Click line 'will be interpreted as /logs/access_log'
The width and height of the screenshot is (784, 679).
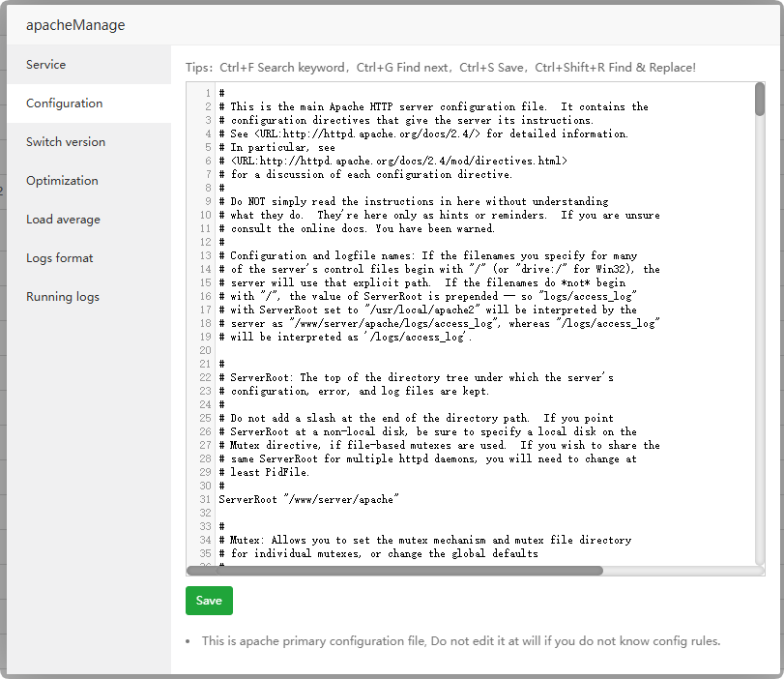click(x=345, y=337)
